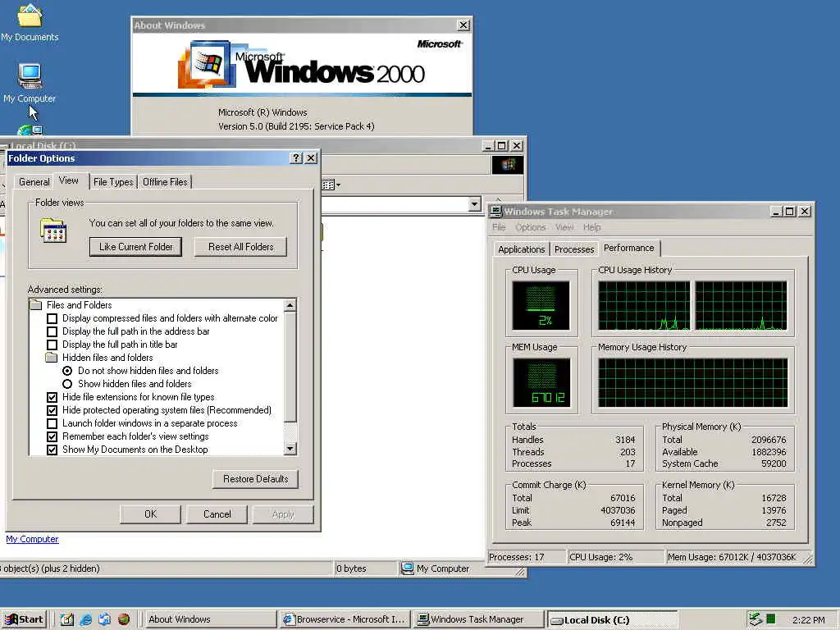Select Show hidden files and folders
Image resolution: width=840 pixels, height=630 pixels.
67,384
